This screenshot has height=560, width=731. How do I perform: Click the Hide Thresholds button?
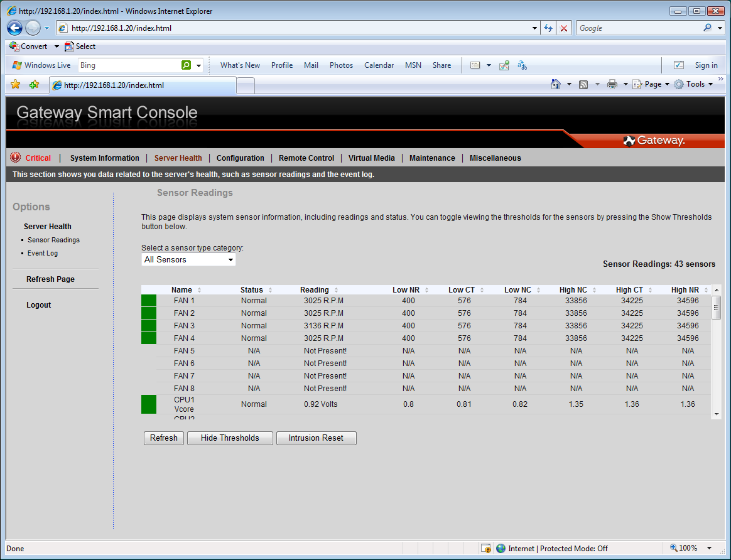(230, 438)
